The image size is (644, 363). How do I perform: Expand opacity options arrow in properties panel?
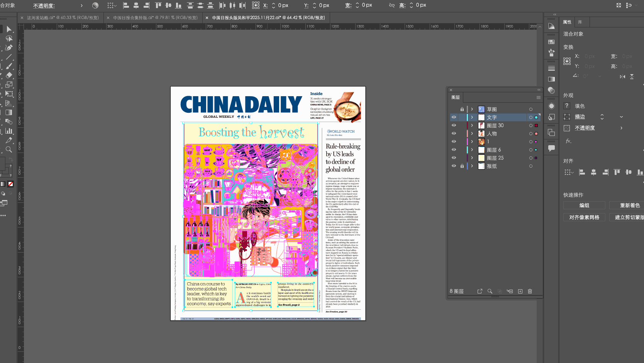[x=621, y=128]
